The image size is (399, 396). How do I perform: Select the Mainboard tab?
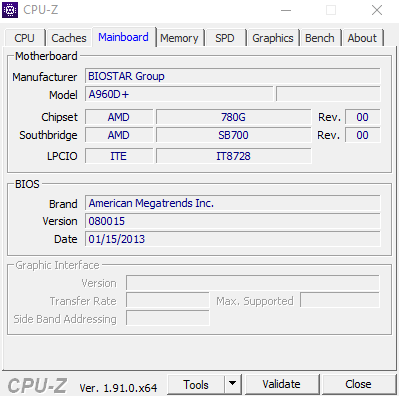coord(124,37)
